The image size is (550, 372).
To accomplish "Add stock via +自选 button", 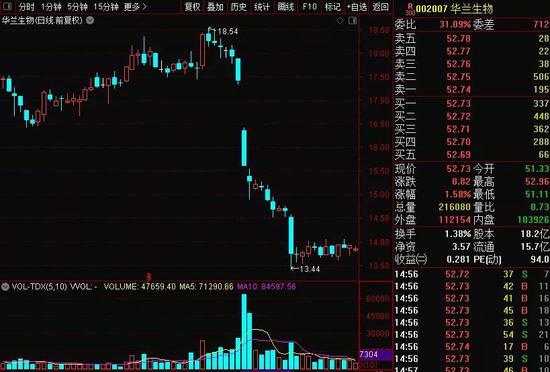I will 357,7.
